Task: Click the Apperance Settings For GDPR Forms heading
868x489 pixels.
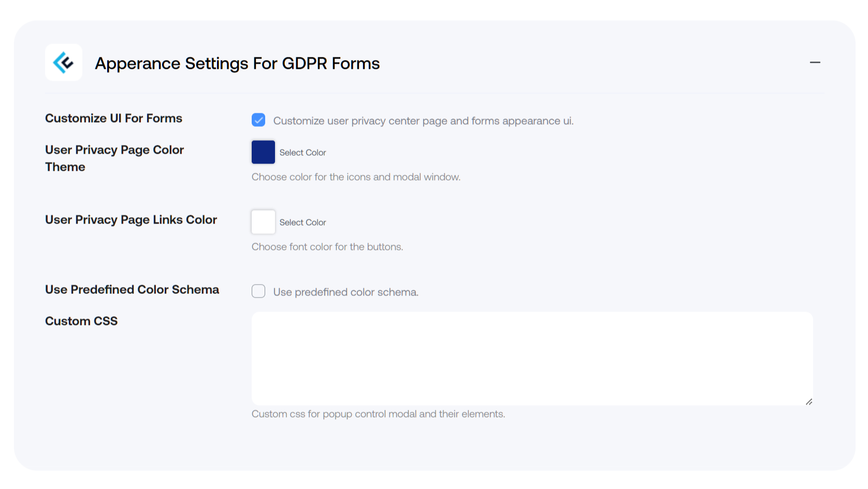Action: click(x=237, y=63)
